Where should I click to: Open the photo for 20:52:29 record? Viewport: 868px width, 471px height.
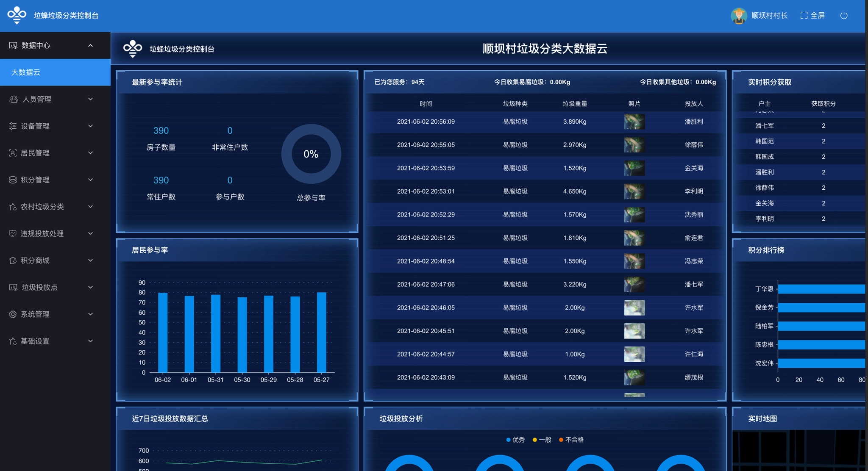click(x=634, y=215)
